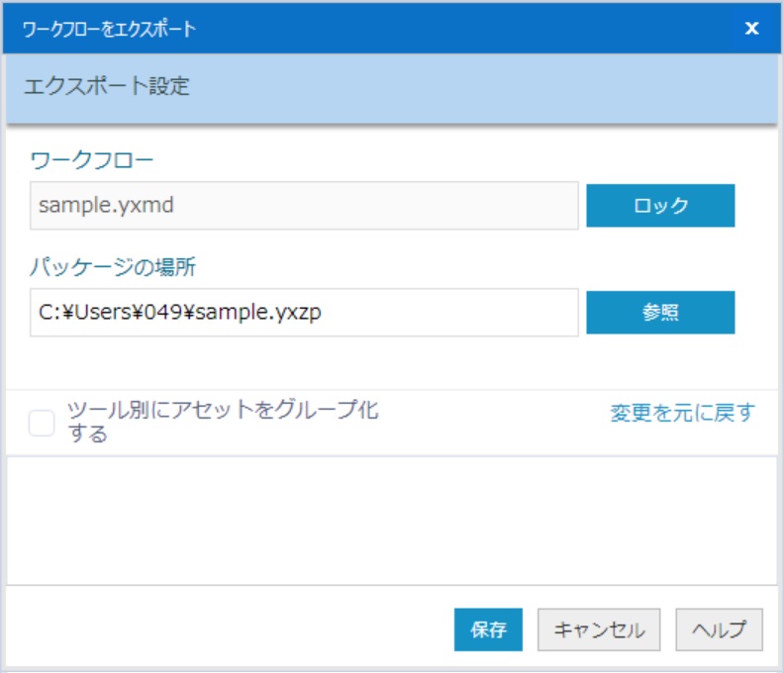Screen dimensions: 784x673
Task: Click the C: drive letter in package path
Action: [49, 313]
